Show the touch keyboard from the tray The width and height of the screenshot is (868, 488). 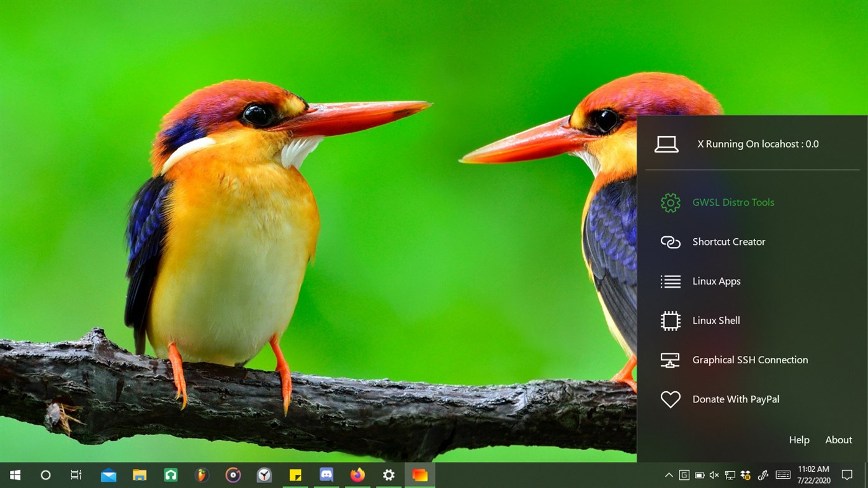click(783, 475)
